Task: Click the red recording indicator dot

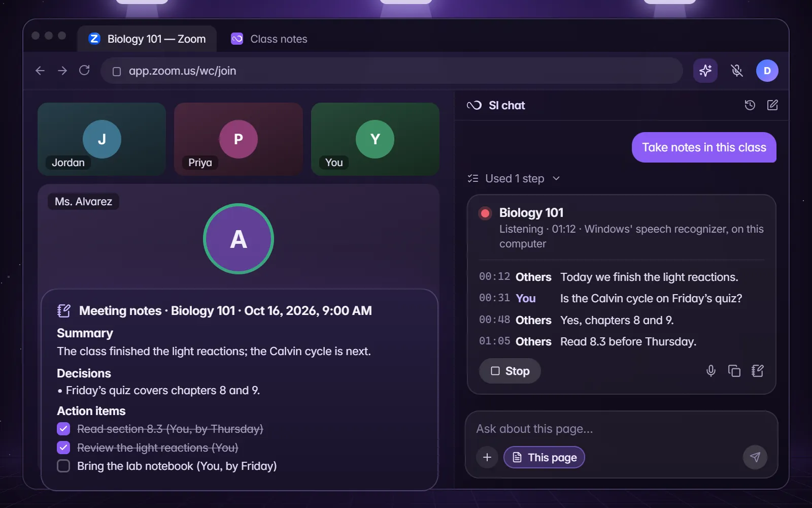Action: [485, 213]
